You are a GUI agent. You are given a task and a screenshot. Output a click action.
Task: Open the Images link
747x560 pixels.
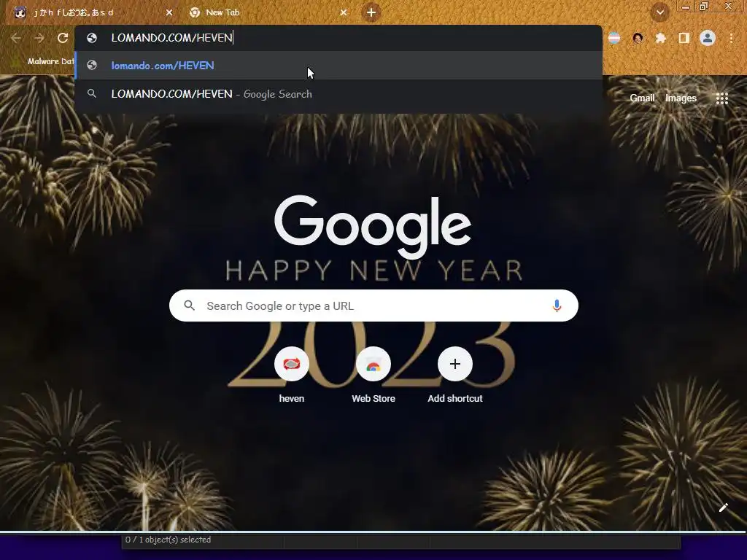pyautogui.click(x=681, y=98)
